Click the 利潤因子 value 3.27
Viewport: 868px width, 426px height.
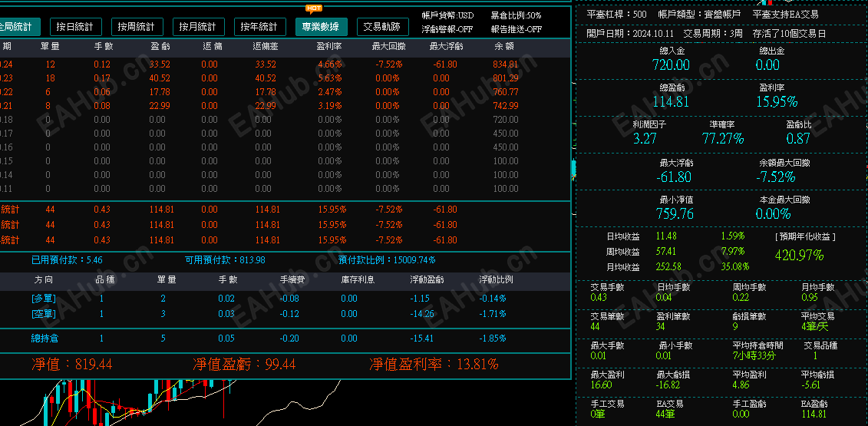pos(645,138)
